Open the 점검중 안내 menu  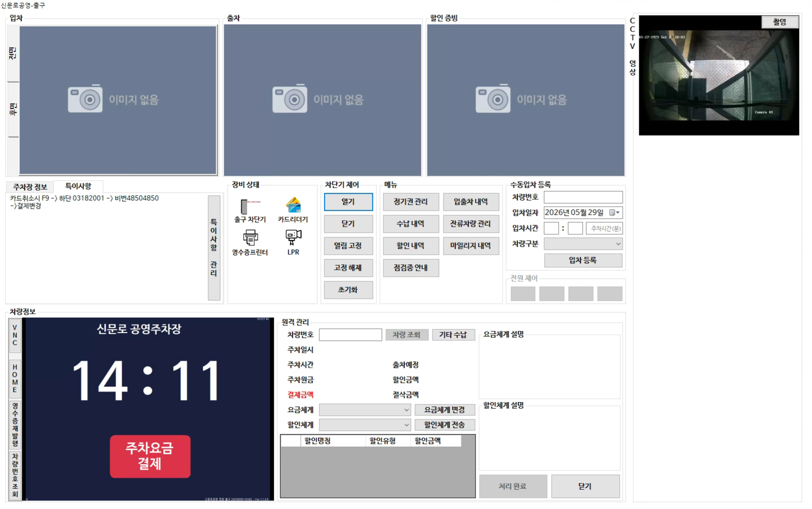pyautogui.click(x=411, y=268)
